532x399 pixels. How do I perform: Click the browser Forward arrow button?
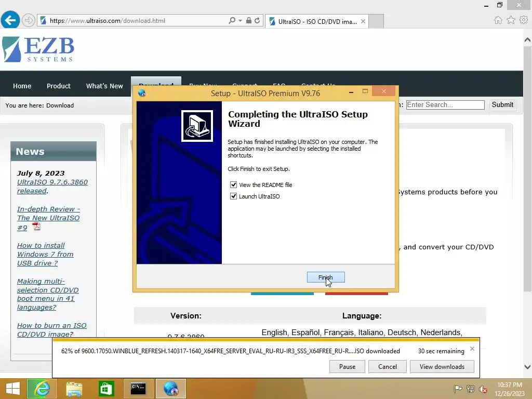[29, 20]
